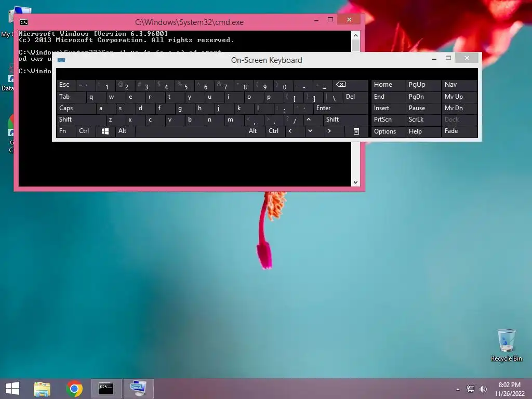Click the PgDn key
The image size is (532, 399).
(423, 97)
